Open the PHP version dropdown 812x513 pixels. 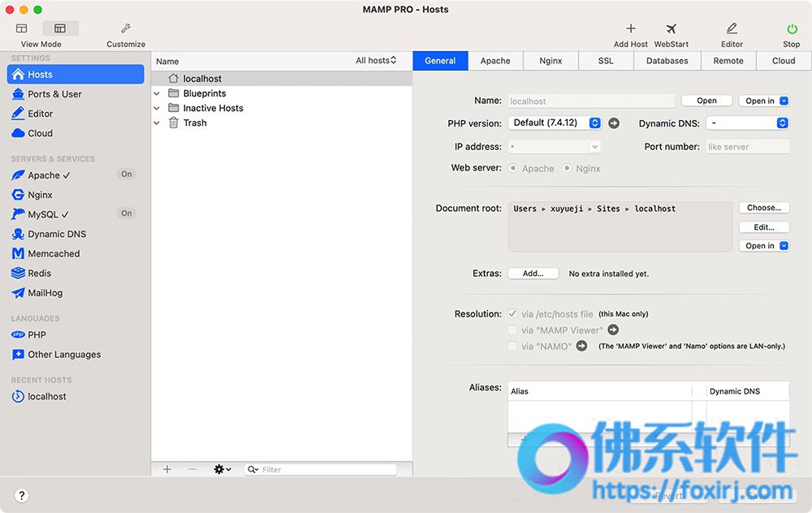point(555,123)
